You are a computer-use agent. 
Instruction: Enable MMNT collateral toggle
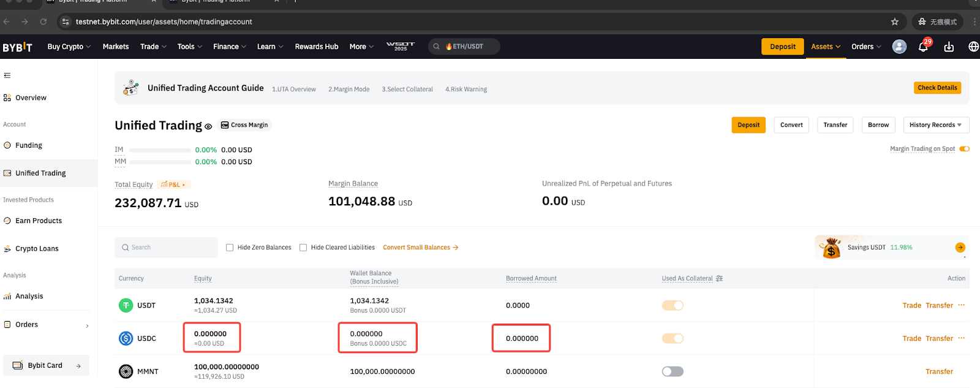click(x=673, y=371)
